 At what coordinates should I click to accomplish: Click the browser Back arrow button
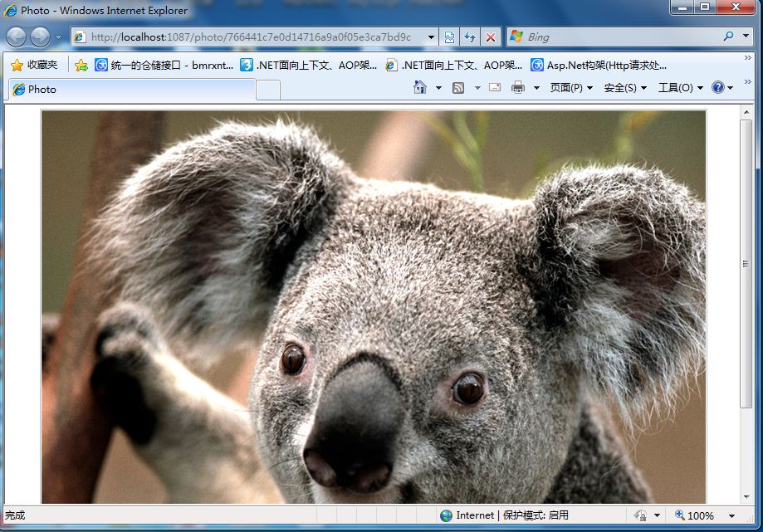[x=16, y=37]
